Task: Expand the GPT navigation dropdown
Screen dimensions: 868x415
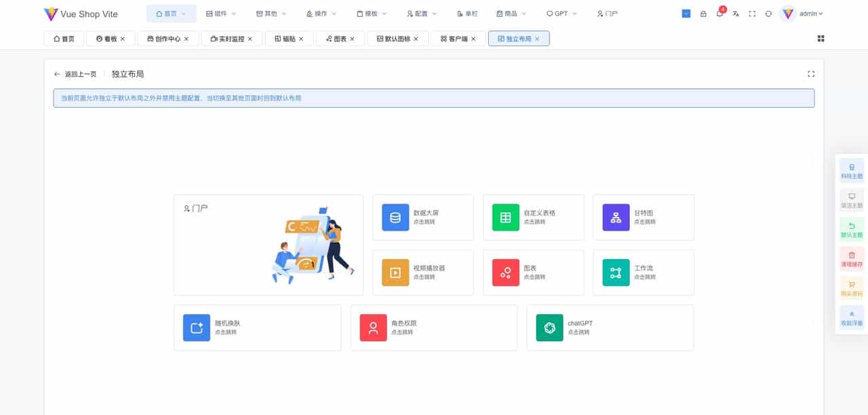Action: tap(561, 13)
